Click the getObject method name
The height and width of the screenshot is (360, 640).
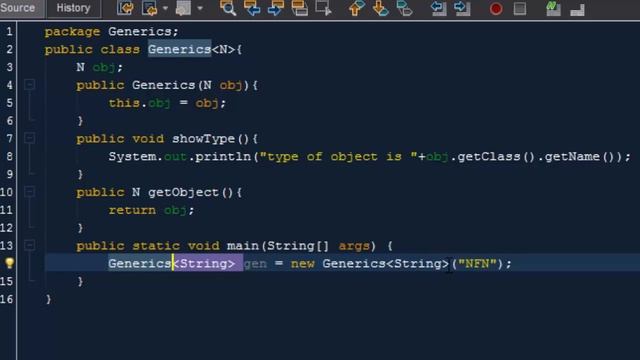[x=184, y=192]
